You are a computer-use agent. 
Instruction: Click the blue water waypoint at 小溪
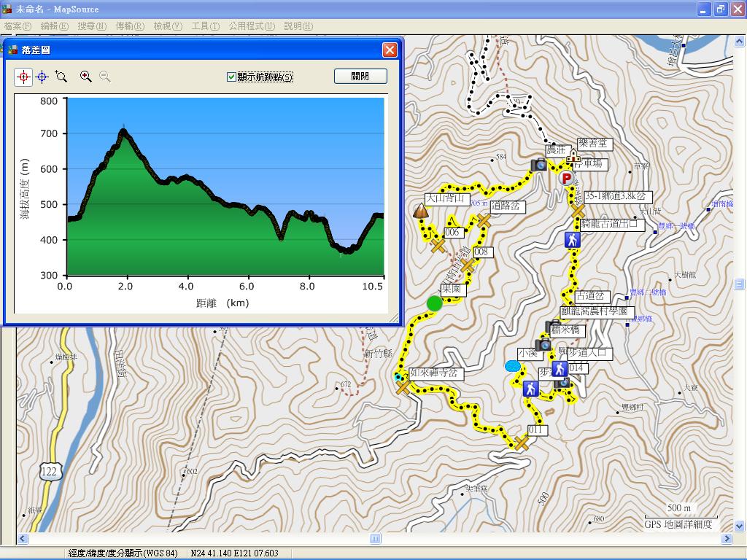tap(513, 366)
